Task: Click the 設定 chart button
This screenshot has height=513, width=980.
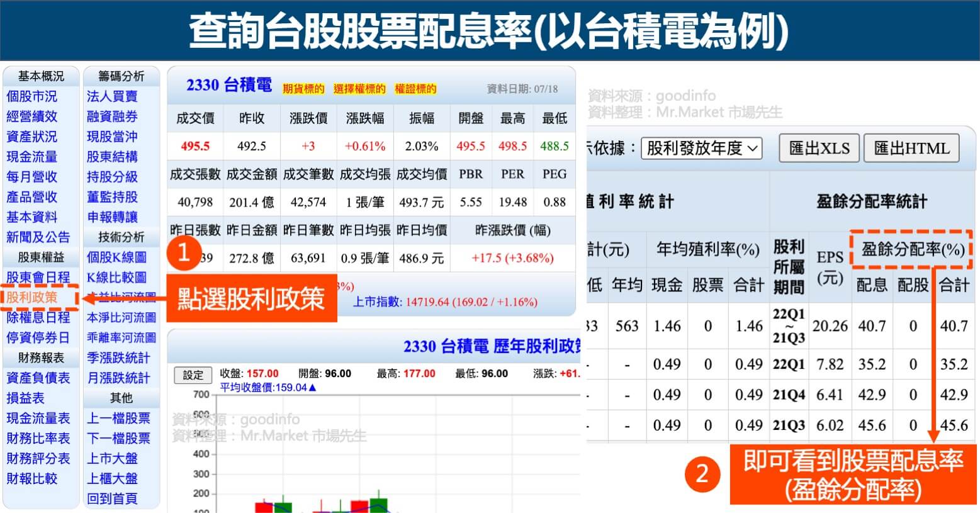Action: point(193,375)
